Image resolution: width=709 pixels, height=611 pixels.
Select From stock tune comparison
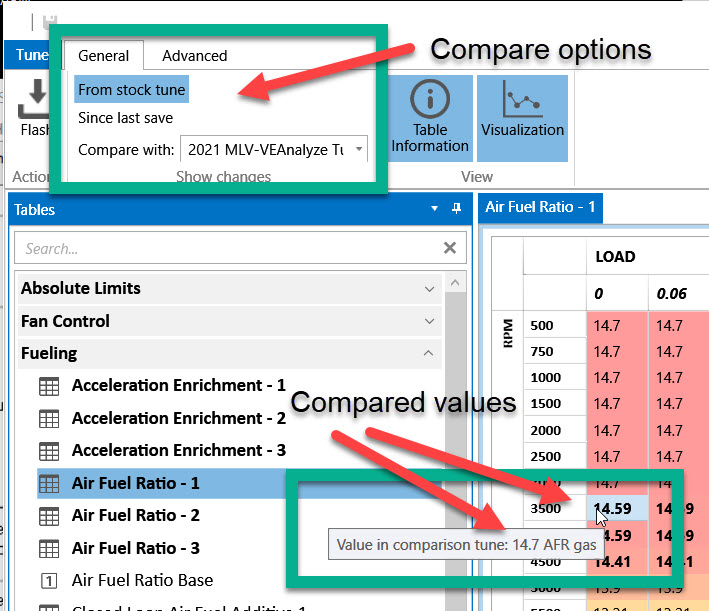coord(131,90)
